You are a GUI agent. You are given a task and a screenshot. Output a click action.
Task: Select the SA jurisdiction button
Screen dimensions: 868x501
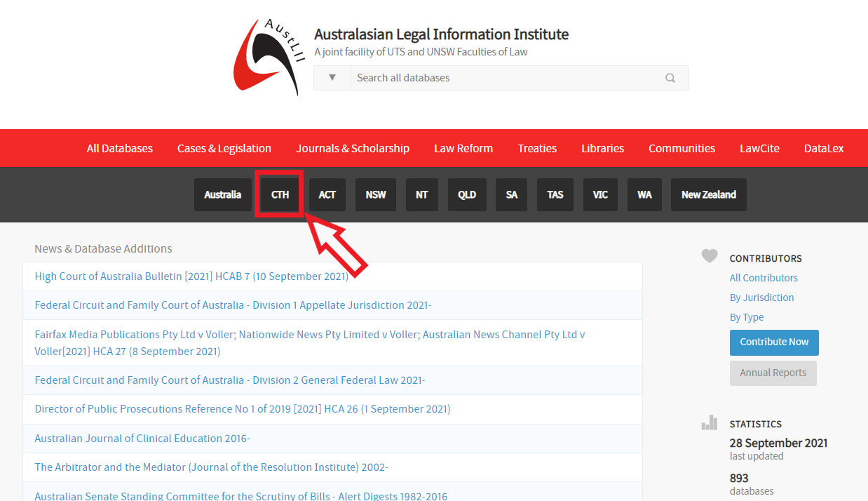[512, 194]
